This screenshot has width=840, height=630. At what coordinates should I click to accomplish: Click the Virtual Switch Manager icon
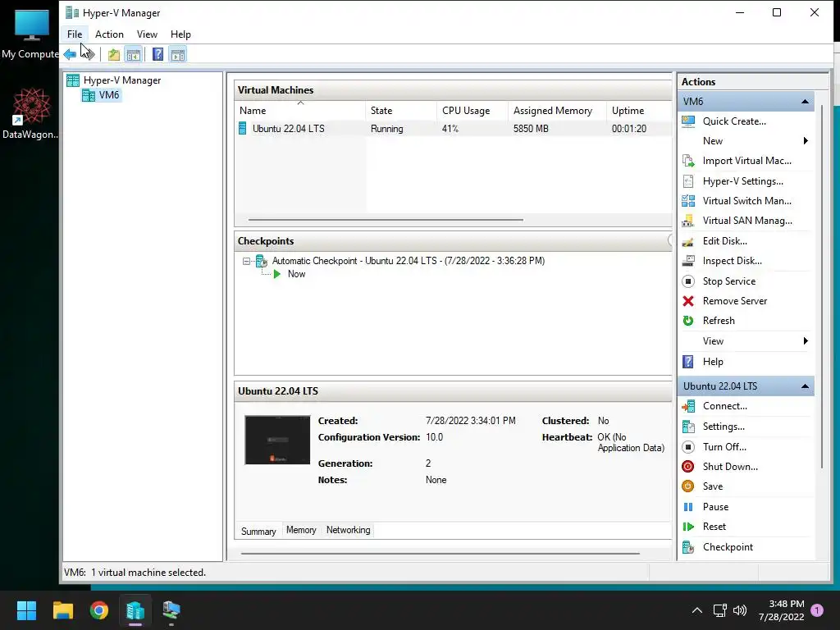click(x=688, y=201)
